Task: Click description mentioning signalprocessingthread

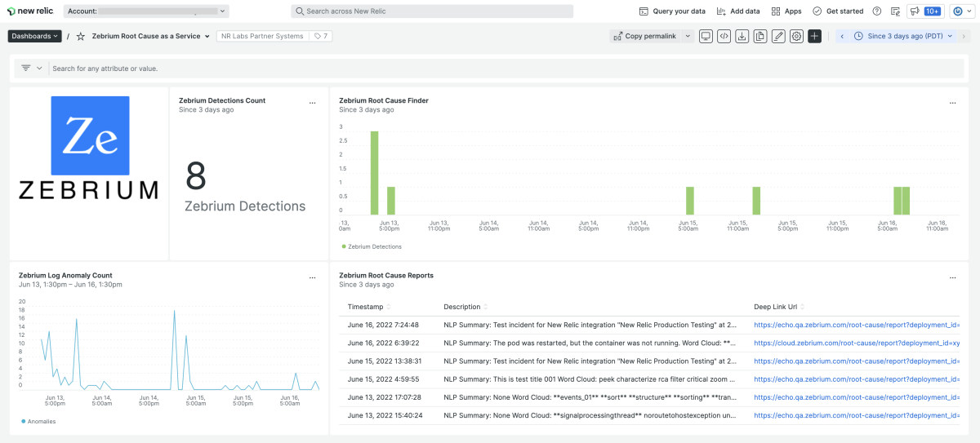Action: tap(590, 415)
